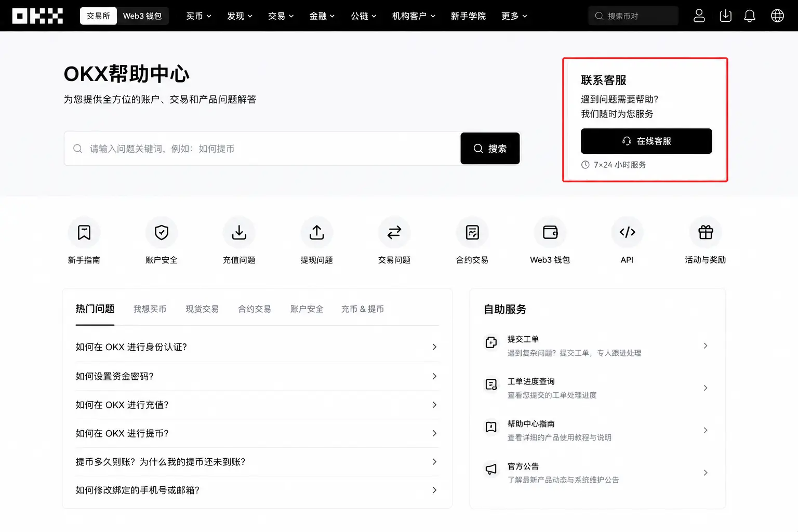Open 如何在 OKX 进行充值？ question

pos(257,405)
